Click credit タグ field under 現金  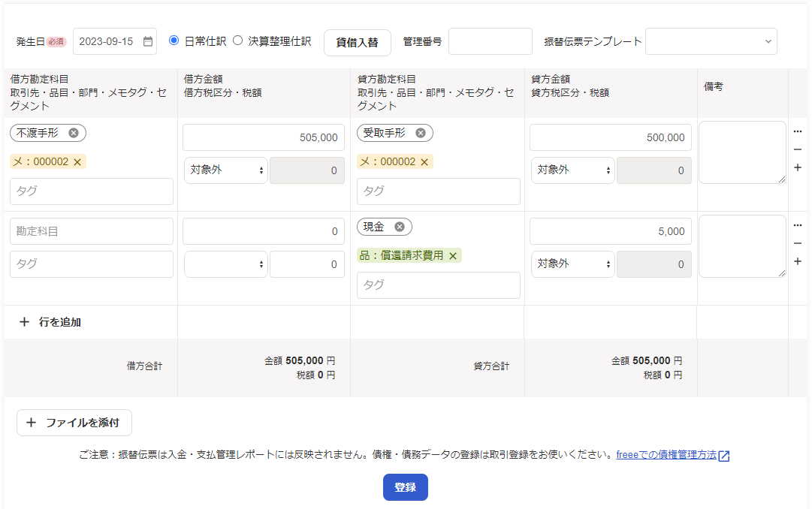[439, 285]
